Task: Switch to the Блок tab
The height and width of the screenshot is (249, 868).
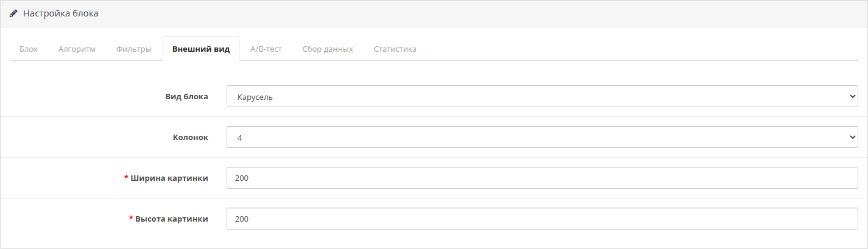Action: pyautogui.click(x=29, y=49)
